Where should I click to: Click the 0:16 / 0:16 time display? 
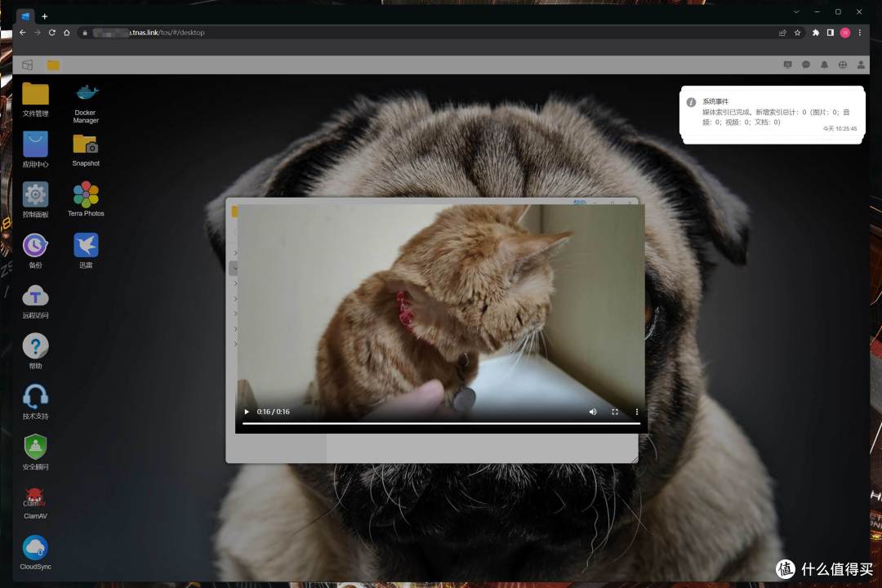tap(274, 412)
